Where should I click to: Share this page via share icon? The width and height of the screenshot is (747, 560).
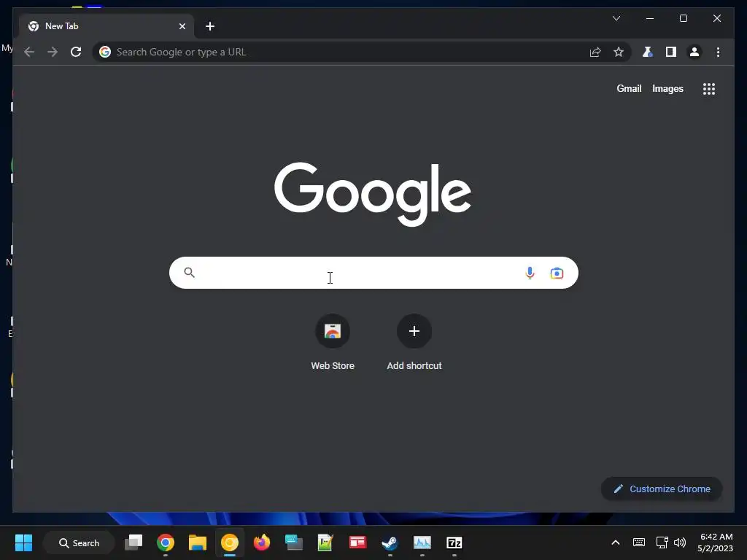(x=595, y=52)
